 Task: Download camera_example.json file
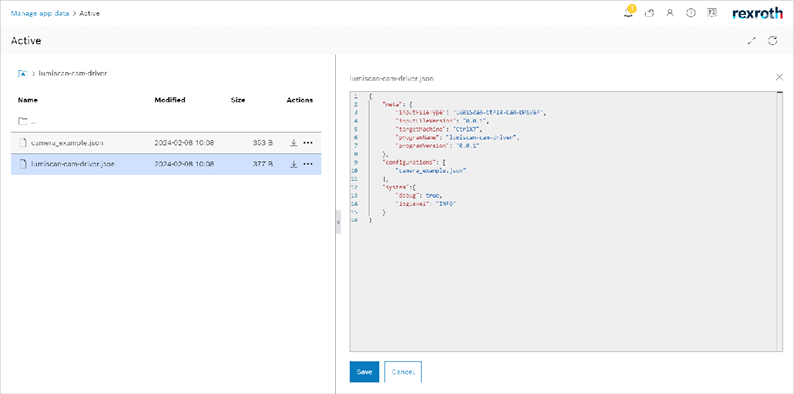pos(293,143)
